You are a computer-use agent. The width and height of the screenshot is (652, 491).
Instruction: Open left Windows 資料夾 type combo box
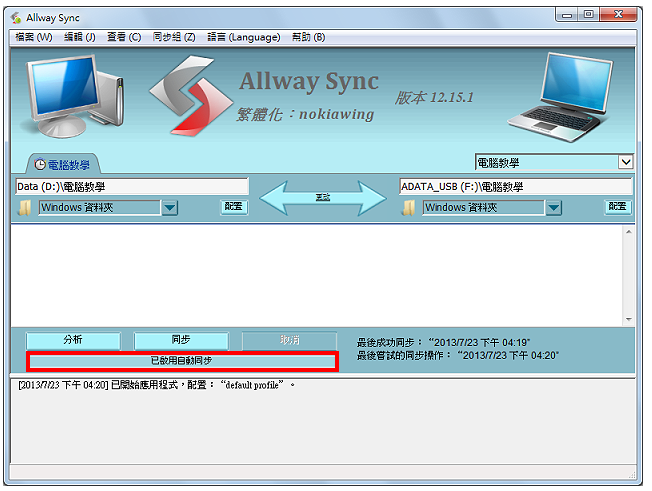100,207
